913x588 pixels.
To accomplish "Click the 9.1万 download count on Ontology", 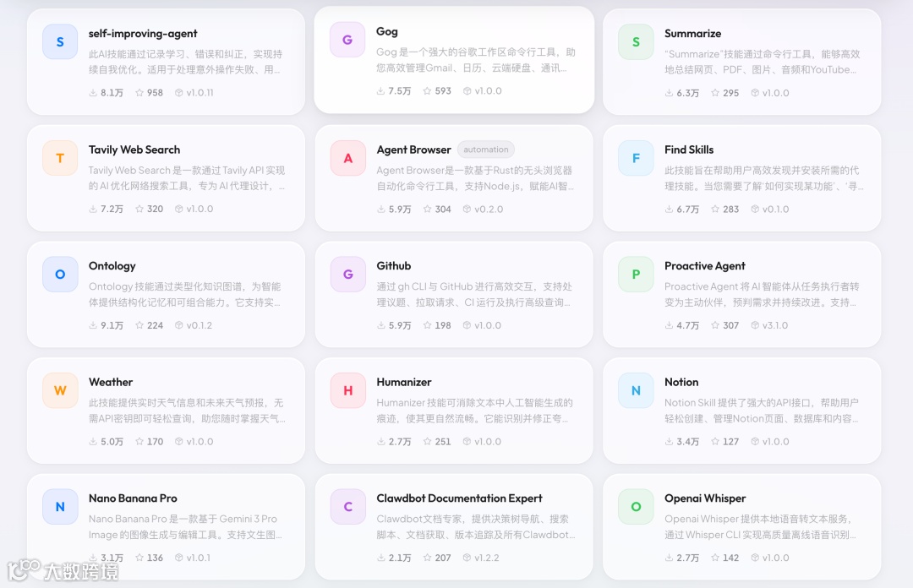I will point(112,325).
